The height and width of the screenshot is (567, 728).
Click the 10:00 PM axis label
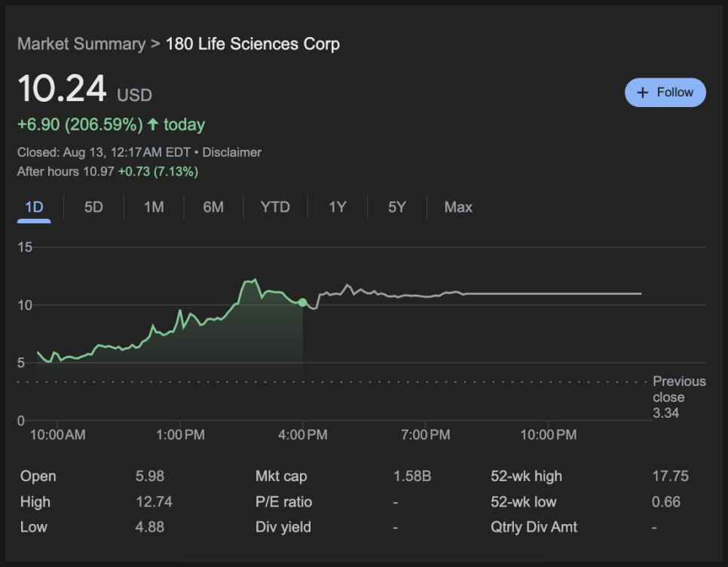click(x=549, y=434)
